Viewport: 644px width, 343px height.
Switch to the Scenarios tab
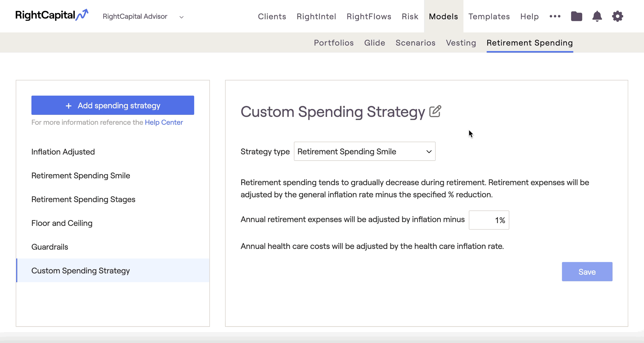pos(415,43)
